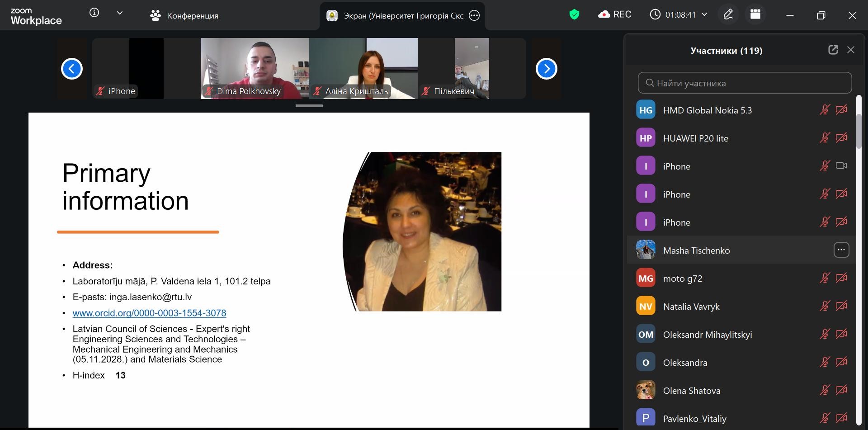Click the REC cloud recording indicator
The width and height of the screenshot is (868, 430).
pyautogui.click(x=614, y=15)
